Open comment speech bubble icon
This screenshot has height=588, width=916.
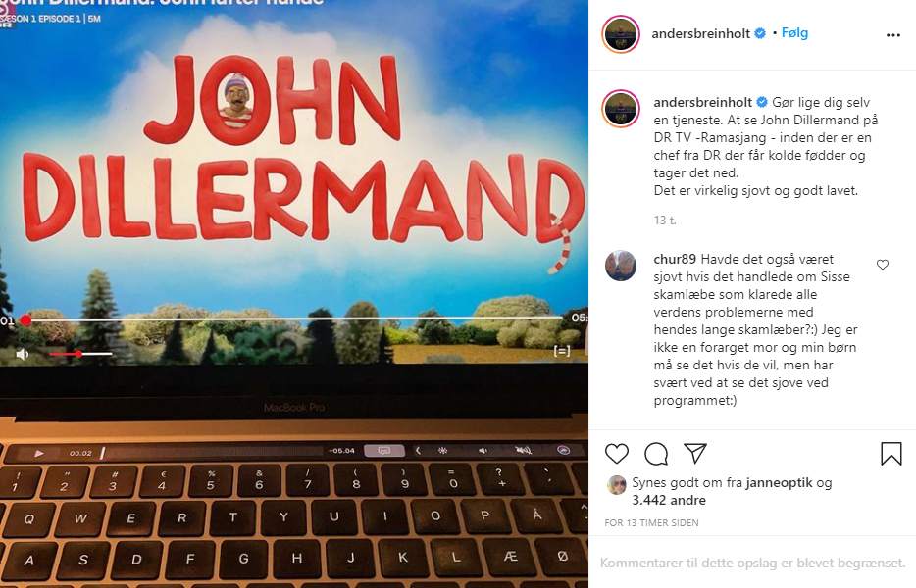coord(656,453)
